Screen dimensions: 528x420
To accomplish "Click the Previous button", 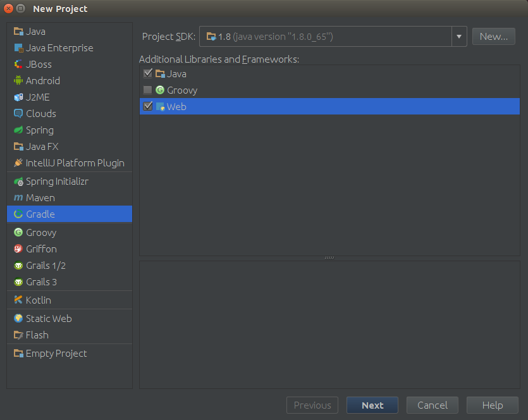I will click(x=312, y=405).
